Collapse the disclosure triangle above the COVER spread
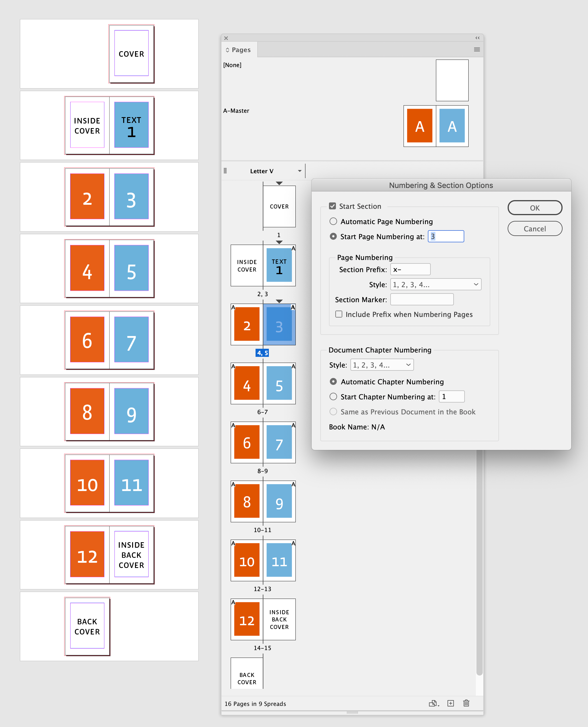 point(279,183)
